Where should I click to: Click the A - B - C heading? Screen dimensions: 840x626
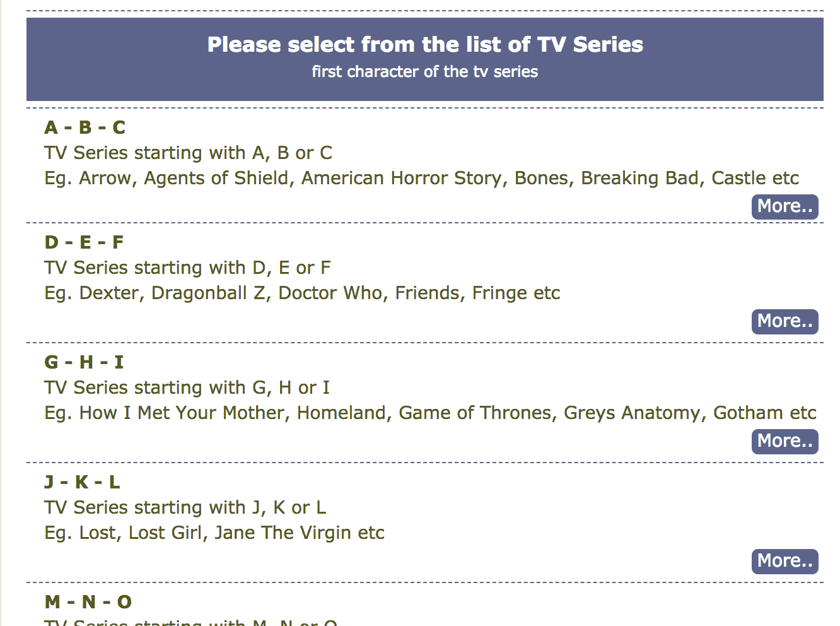click(85, 127)
